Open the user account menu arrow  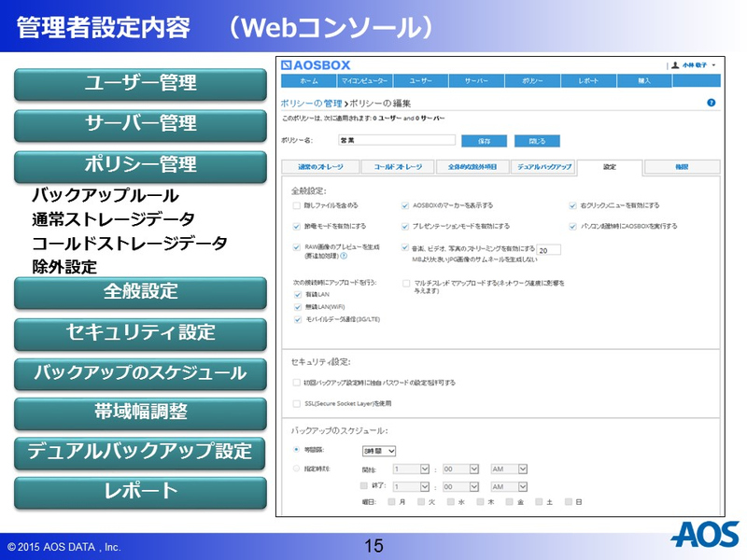click(x=714, y=65)
